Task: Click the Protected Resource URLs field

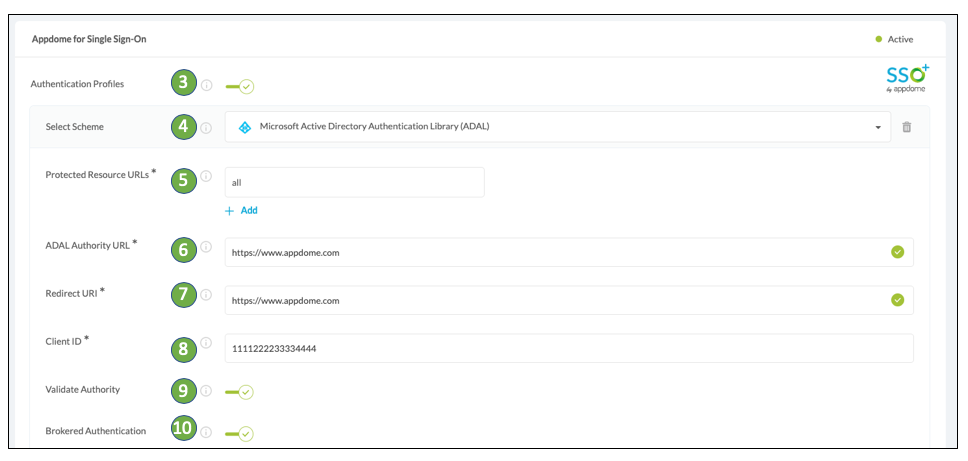Action: click(355, 183)
